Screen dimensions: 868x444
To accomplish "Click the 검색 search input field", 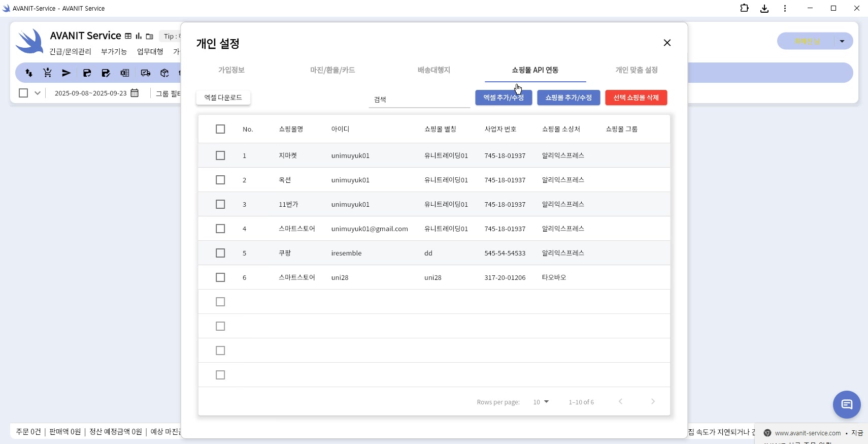I will 419,99.
